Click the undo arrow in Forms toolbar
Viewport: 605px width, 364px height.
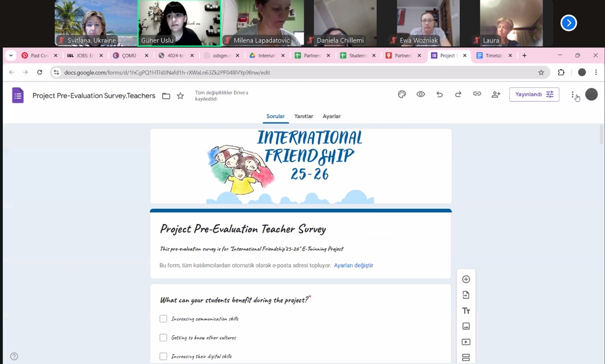439,94
